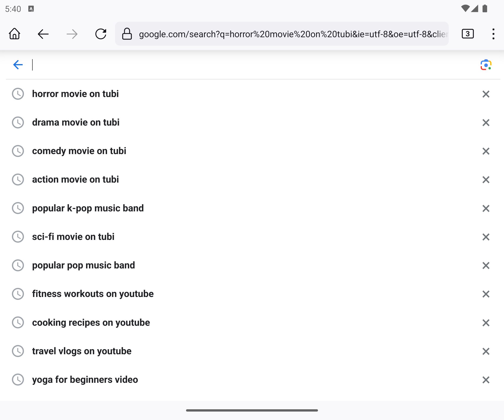Select suggestion 'cooking recipes on youtube'
The height and width of the screenshot is (420, 504).
[252, 323]
